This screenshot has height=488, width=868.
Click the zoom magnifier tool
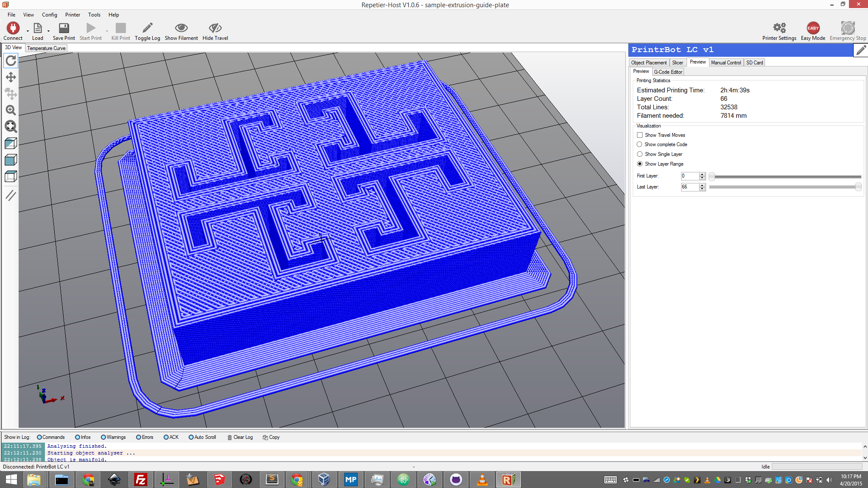11,110
